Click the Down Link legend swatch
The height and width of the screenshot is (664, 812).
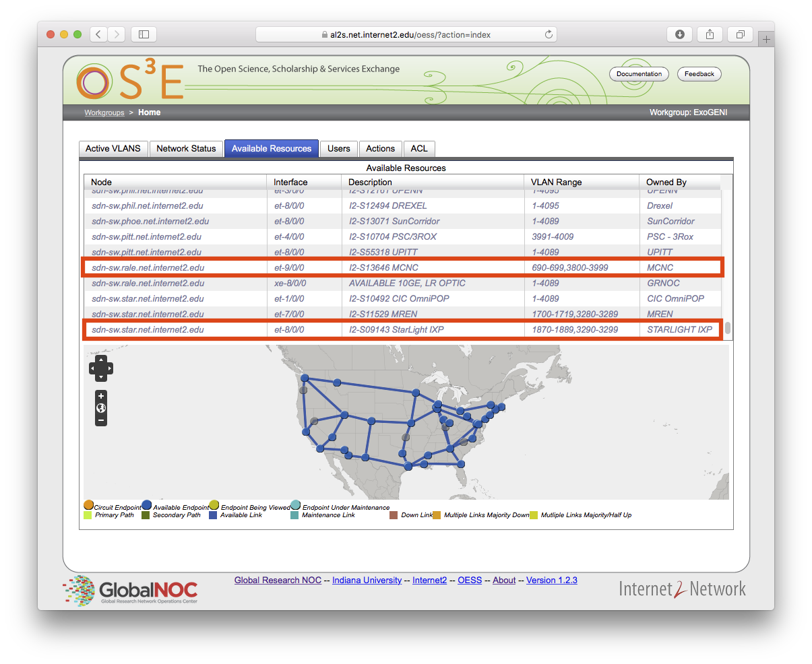click(394, 515)
